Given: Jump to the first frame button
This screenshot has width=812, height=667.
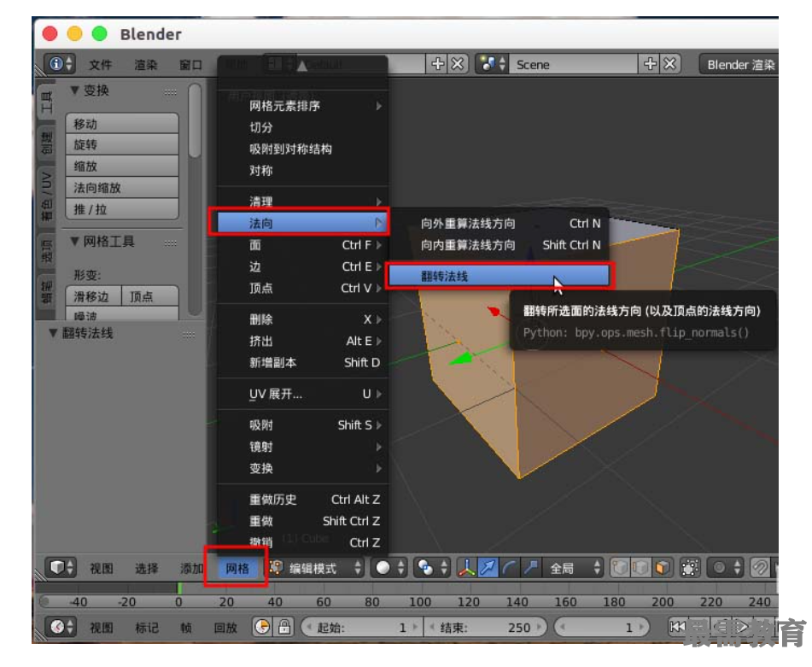Looking at the screenshot, I should pyautogui.click(x=677, y=627).
